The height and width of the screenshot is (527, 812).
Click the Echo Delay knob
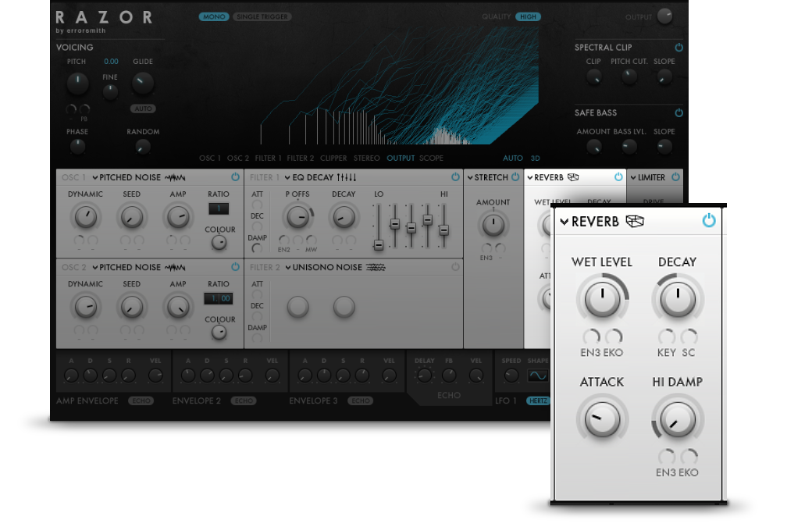[424, 376]
